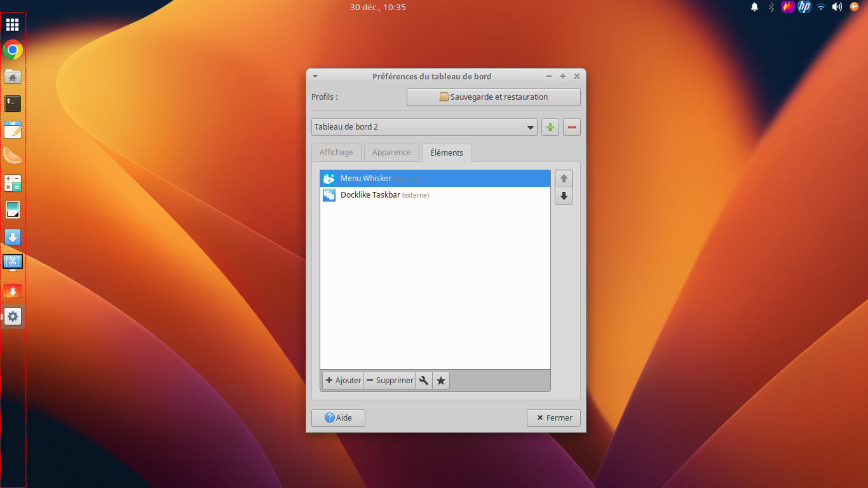This screenshot has height=488, width=868.
Task: Switch to the Affichage tab
Action: (336, 152)
